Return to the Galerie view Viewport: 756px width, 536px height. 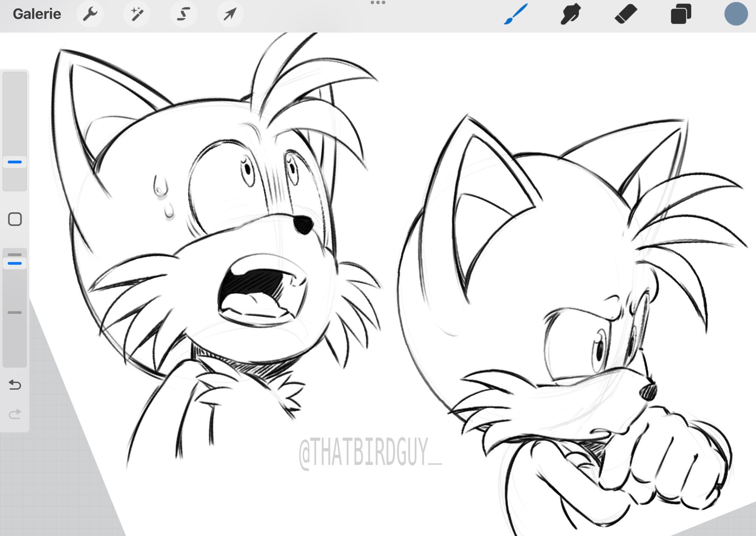[x=37, y=14]
